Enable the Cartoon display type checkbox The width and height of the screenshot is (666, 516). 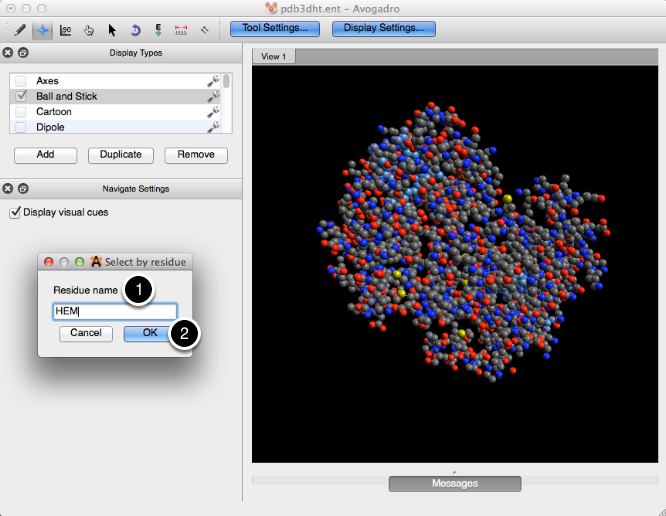[x=21, y=112]
